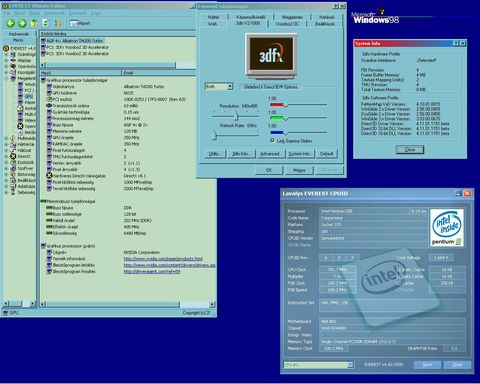Select the Számítógép tree icon
Image resolution: width=480 pixels, height=384 pixels.
point(13,54)
